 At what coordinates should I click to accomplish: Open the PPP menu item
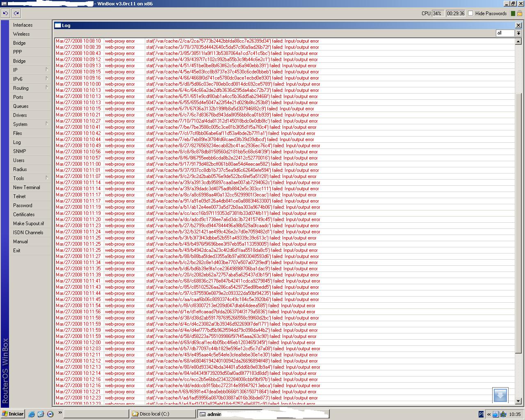[31, 52]
